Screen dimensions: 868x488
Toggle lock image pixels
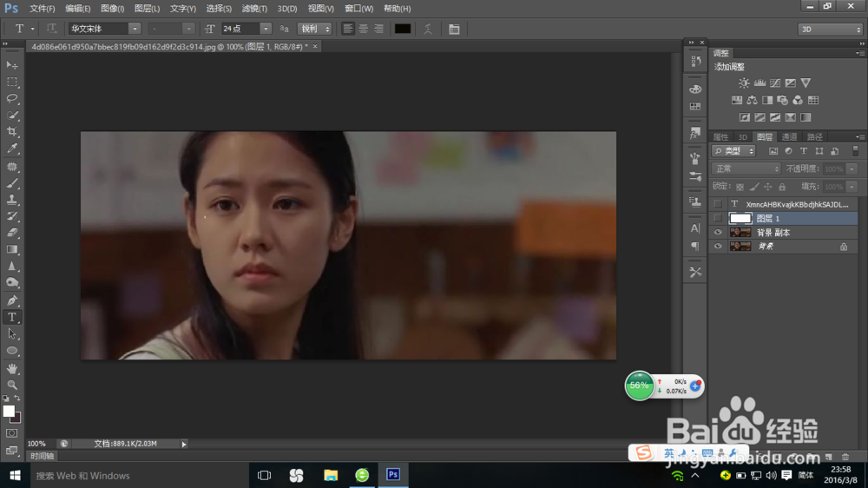click(754, 187)
